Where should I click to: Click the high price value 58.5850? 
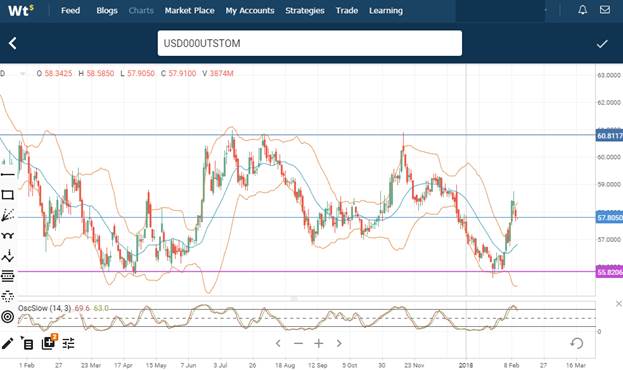tap(100, 74)
